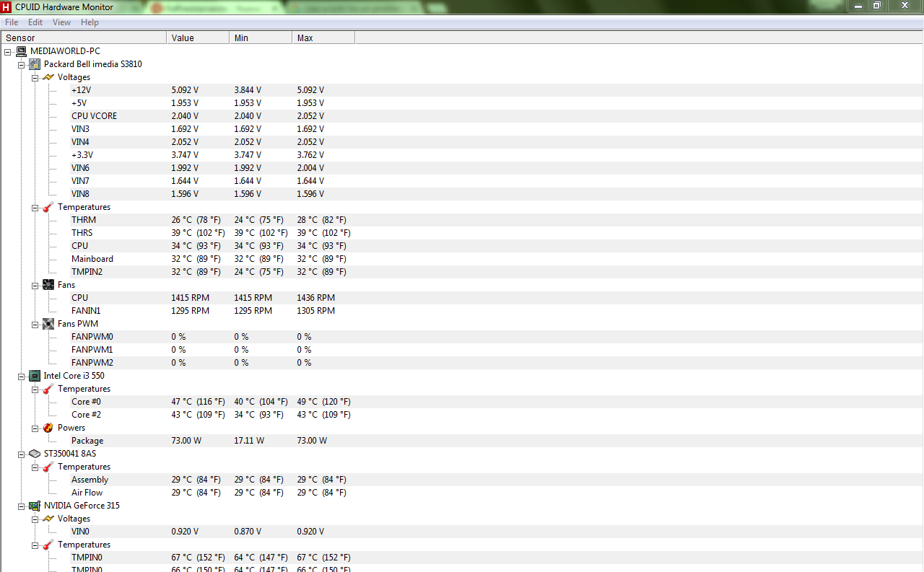Collapse the Fans group

(x=35, y=286)
